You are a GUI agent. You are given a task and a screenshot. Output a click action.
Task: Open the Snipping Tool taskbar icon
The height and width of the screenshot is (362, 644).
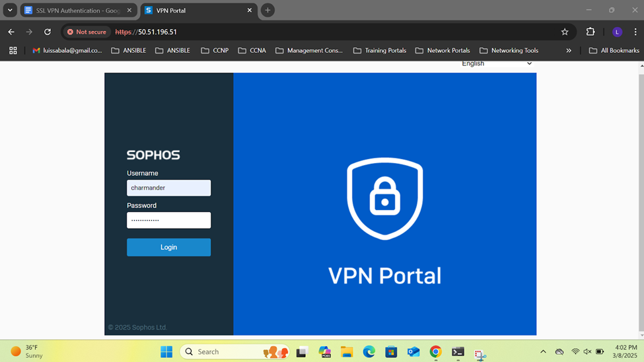point(480,354)
